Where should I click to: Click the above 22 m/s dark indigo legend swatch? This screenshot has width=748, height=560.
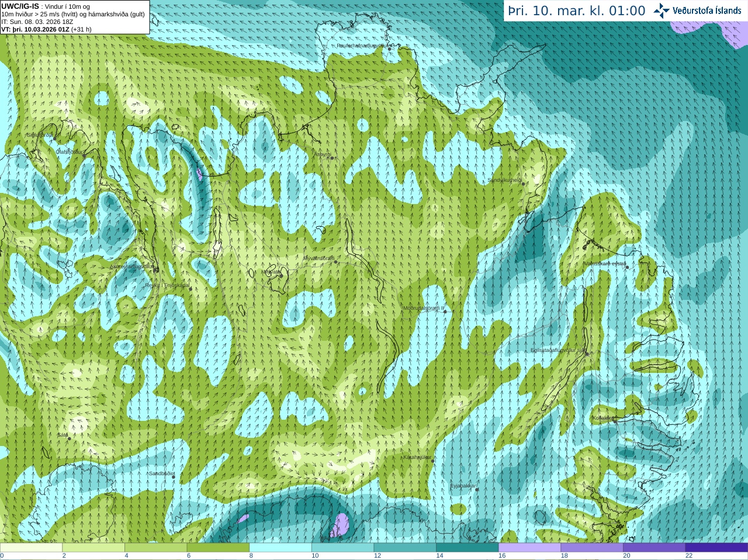[x=716, y=548]
